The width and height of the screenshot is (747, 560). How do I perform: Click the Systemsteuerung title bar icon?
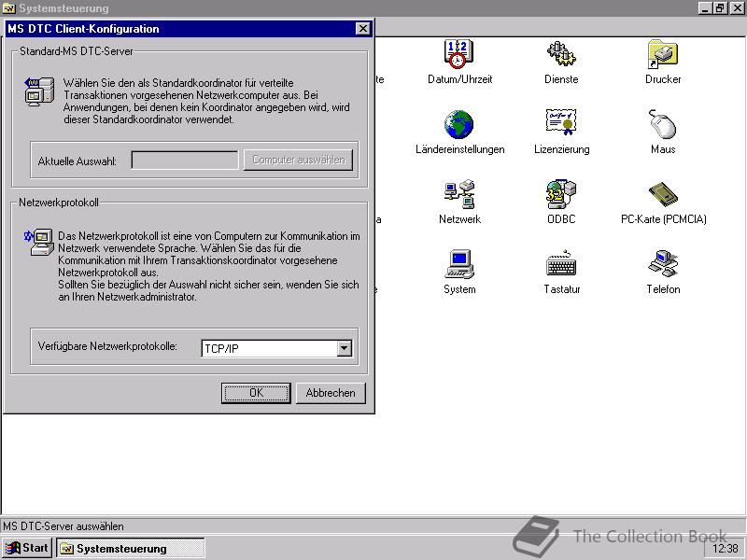point(8,8)
